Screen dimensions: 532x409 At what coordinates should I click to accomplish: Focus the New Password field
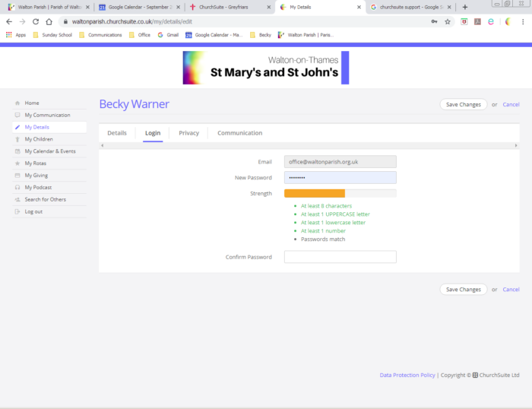click(x=340, y=177)
